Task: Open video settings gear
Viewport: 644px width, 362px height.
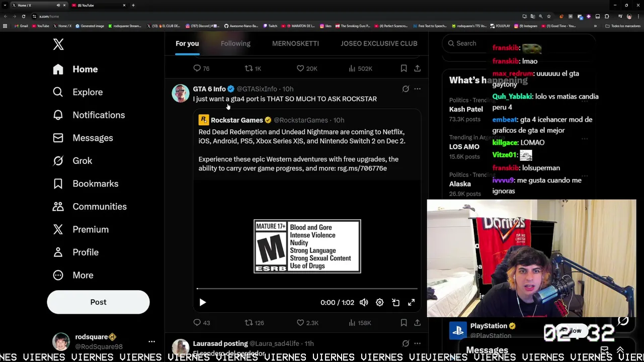Action: [x=380, y=302]
